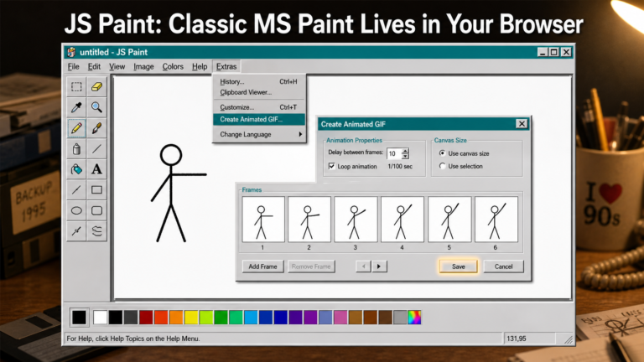Maximize the JS Paint window
Viewport: 644px width, 362px height.
pyautogui.click(x=554, y=52)
